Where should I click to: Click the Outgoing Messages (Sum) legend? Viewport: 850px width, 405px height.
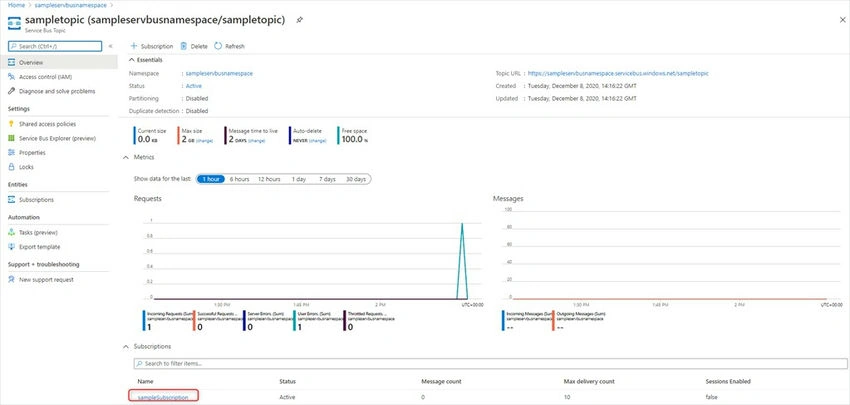pyautogui.click(x=579, y=320)
